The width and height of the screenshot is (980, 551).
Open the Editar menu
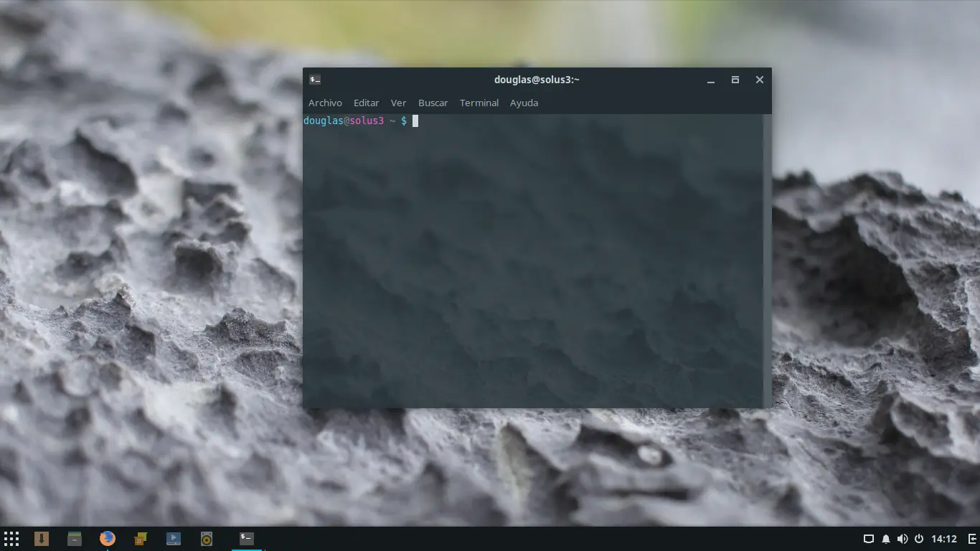[x=366, y=103]
